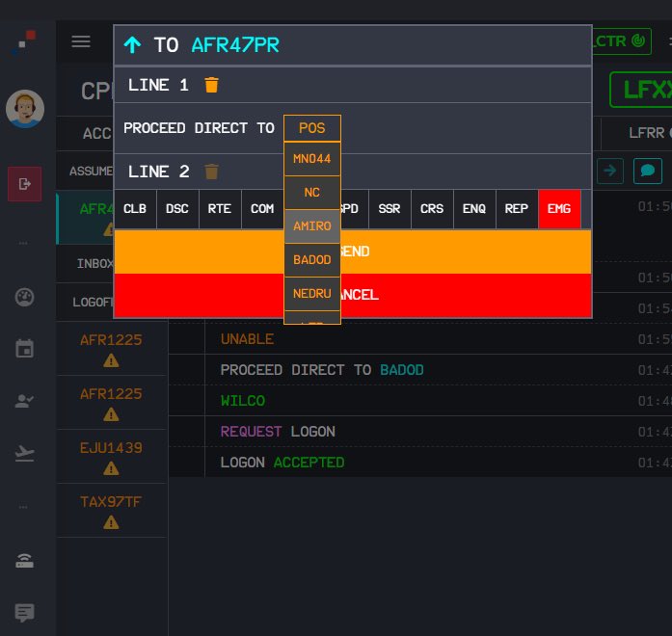672x636 pixels.
Task: Open the router network icon in sidebar
Action: tap(24, 561)
